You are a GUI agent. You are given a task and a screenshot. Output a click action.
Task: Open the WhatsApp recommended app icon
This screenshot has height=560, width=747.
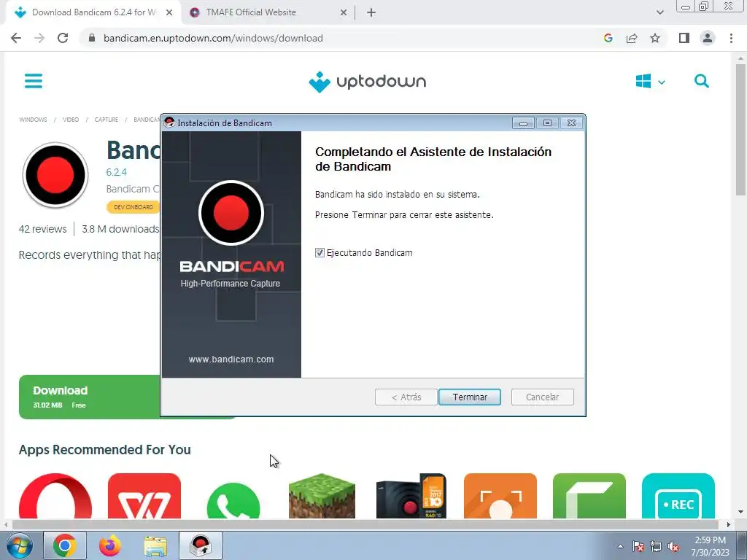(233, 500)
